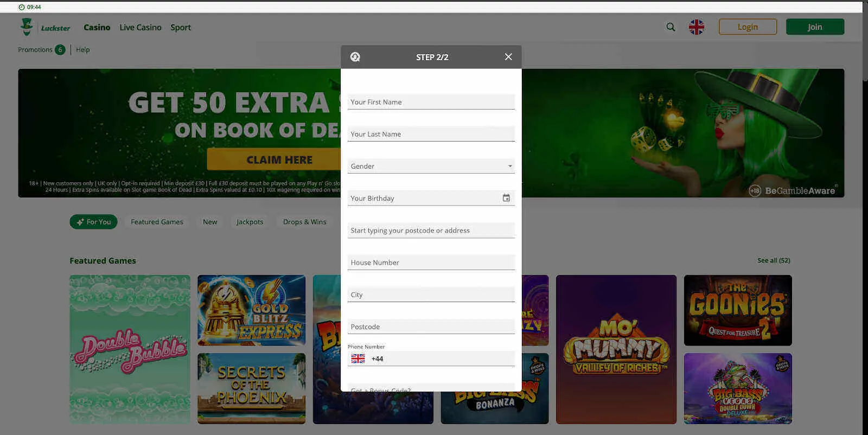Viewport: 868px width, 435px height.
Task: Open Mo' Mummy Valley of Riches thumbnail
Action: pyautogui.click(x=616, y=349)
